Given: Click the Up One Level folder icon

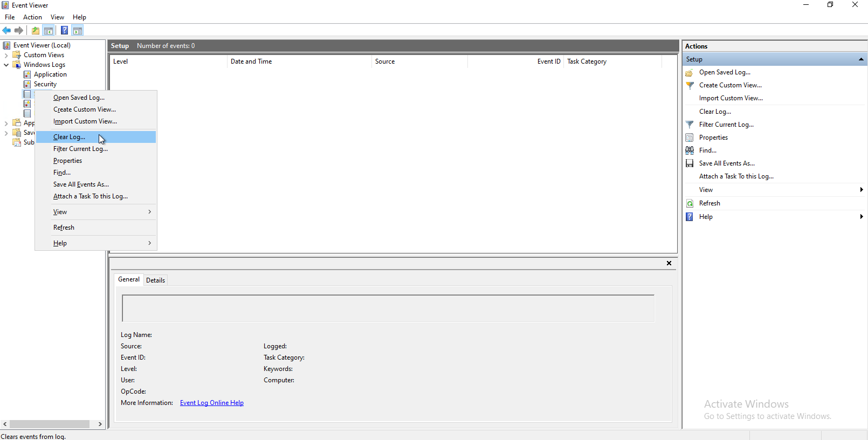Looking at the screenshot, I should pos(36,31).
